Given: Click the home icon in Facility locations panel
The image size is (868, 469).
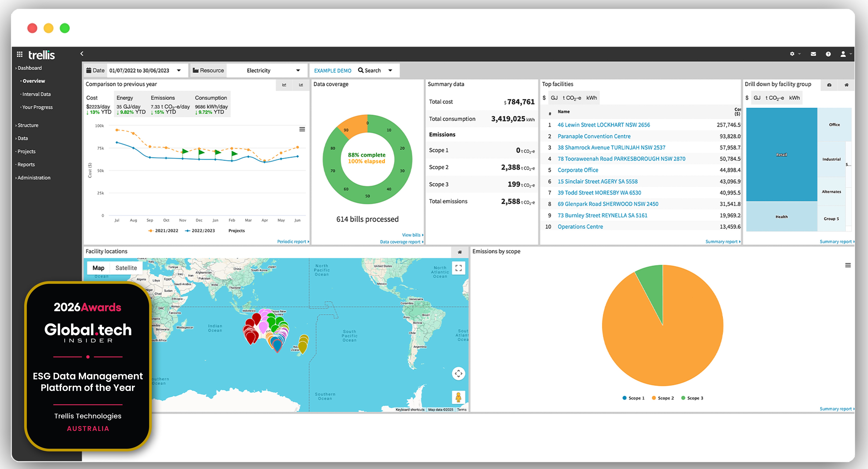Looking at the screenshot, I should coord(460,252).
